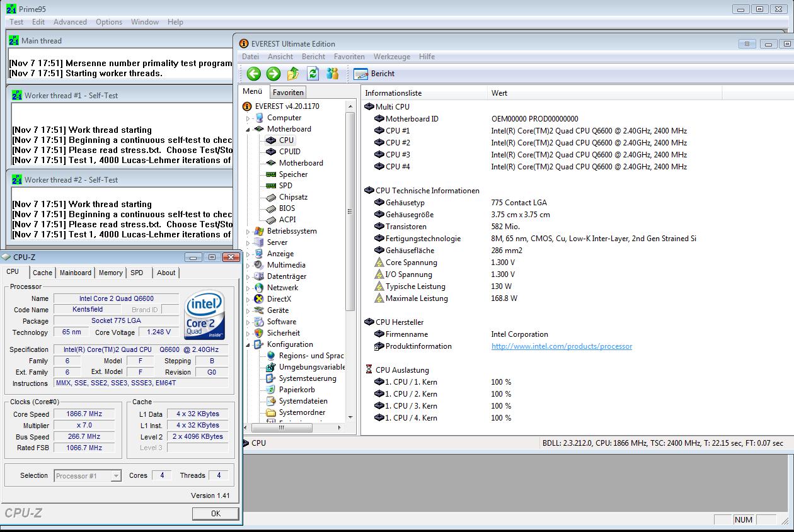
Task: Open the DirectX tree node
Action: point(279,299)
